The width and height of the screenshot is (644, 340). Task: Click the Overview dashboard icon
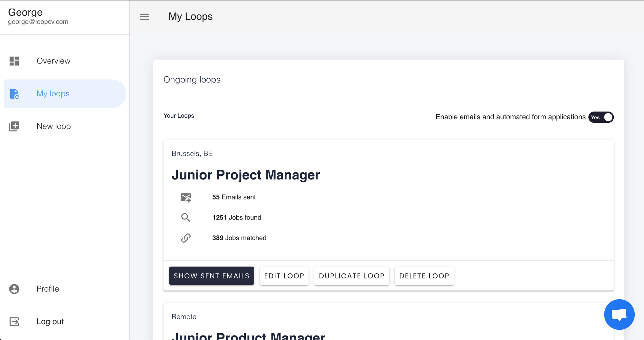coord(14,61)
